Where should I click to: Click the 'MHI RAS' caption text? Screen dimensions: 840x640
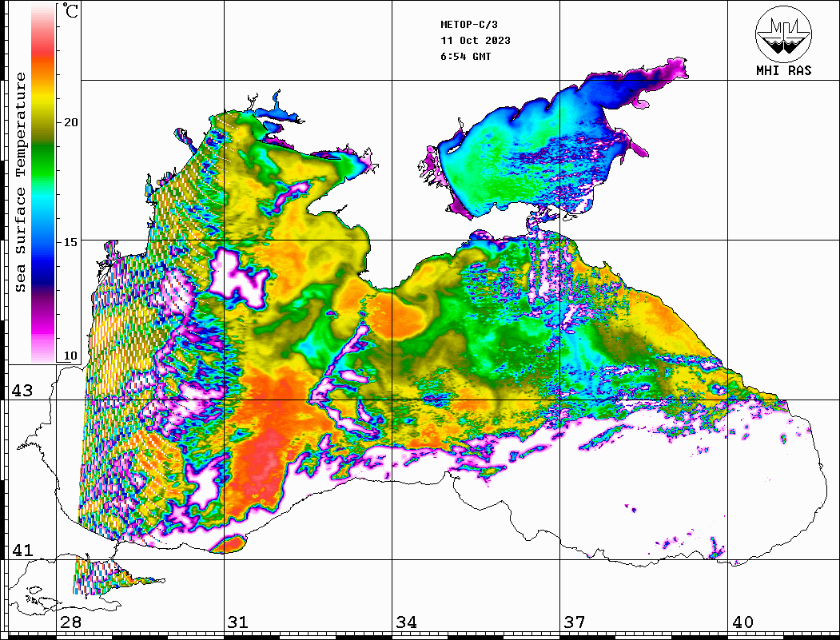[784, 70]
